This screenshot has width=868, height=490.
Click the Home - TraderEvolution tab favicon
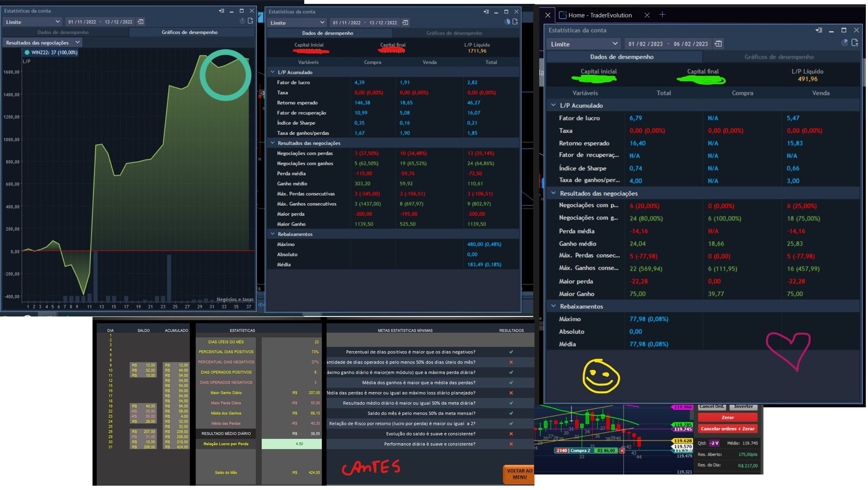pos(562,15)
